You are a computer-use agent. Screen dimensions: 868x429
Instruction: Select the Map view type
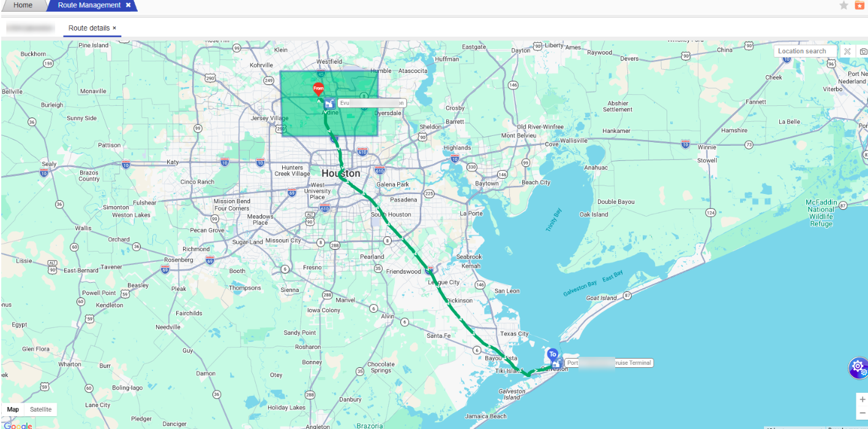(x=13, y=409)
